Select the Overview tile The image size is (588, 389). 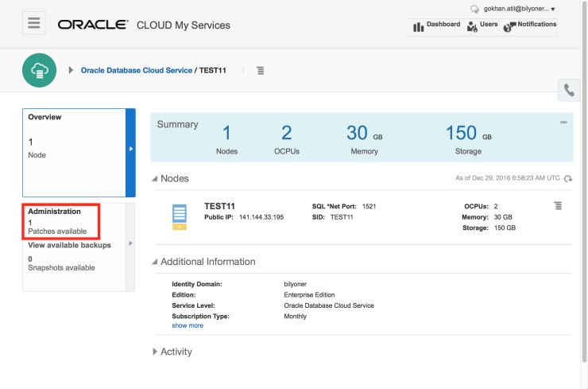coord(75,151)
